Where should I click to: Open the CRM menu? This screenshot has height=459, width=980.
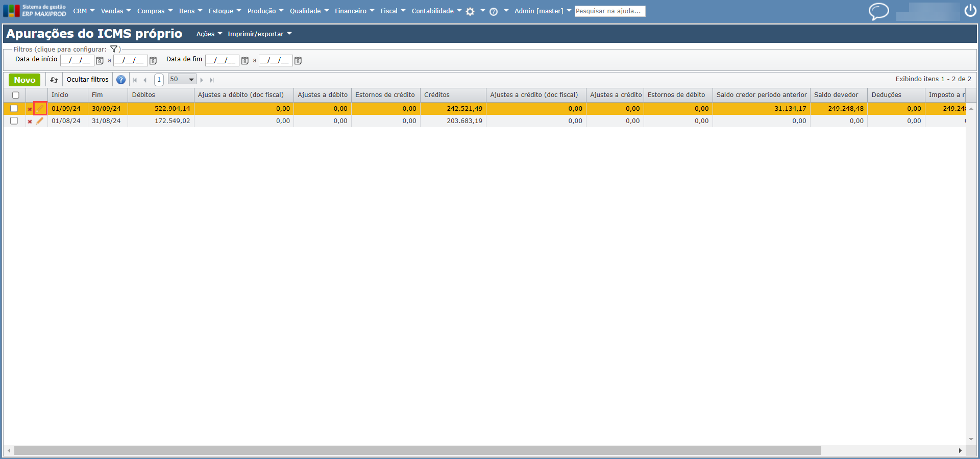84,11
